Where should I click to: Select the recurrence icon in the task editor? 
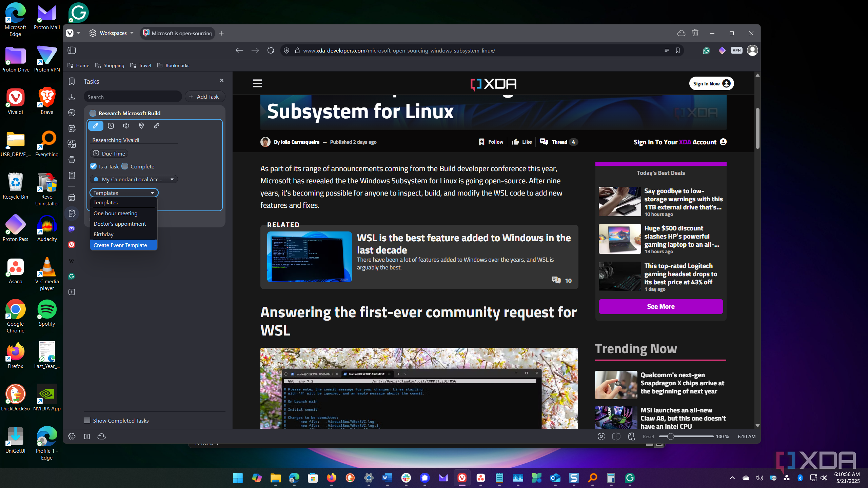pos(126,126)
